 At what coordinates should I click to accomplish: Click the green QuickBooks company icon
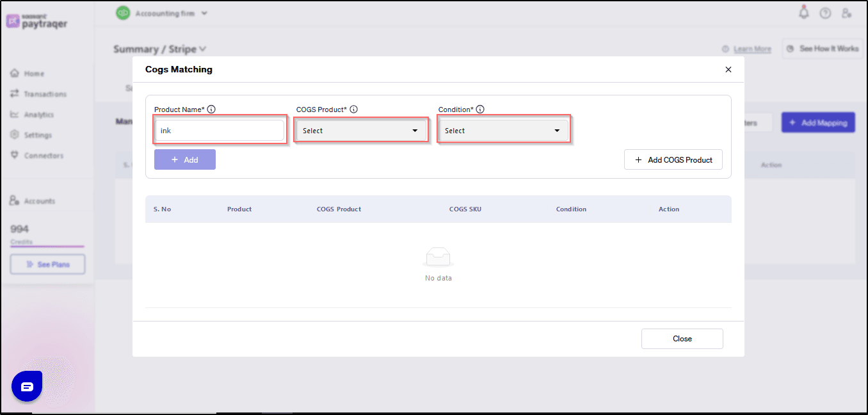(x=123, y=13)
